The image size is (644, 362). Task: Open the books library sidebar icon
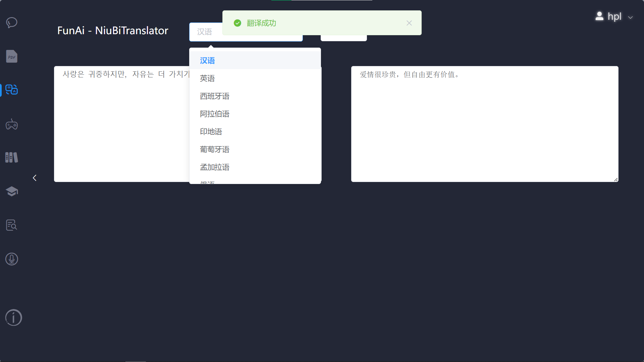[x=12, y=157]
